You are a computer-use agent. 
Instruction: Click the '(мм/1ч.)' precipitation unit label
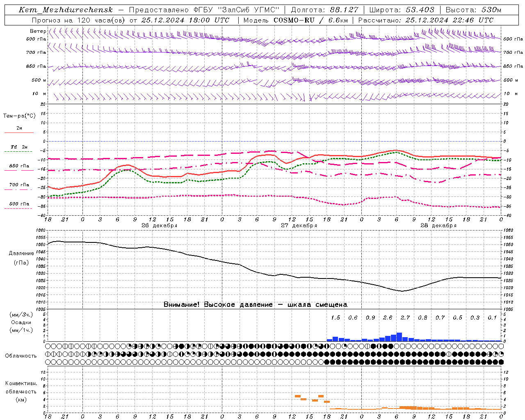[21, 330]
